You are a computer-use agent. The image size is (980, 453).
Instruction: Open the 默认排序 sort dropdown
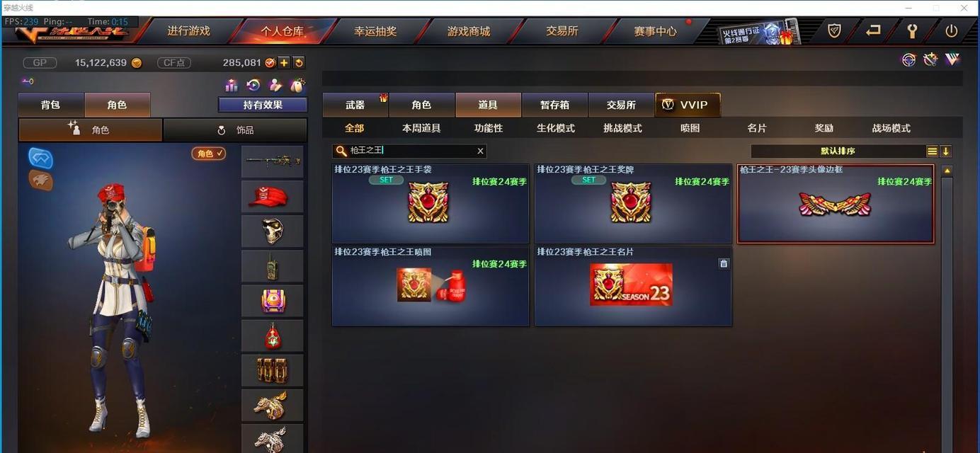pyautogui.click(x=838, y=151)
